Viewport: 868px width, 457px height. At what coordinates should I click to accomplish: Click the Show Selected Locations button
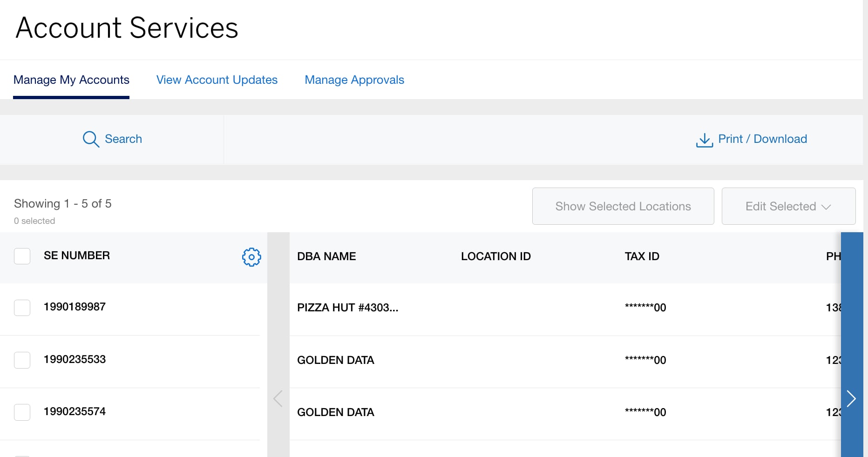point(623,206)
